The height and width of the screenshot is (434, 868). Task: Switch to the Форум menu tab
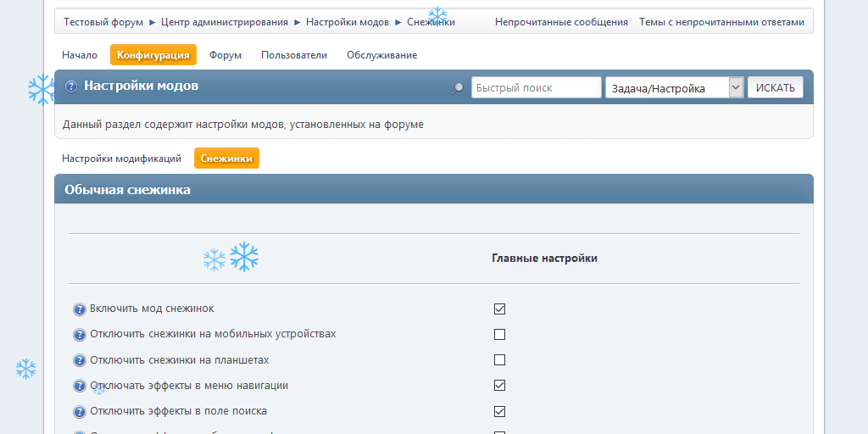pos(225,55)
